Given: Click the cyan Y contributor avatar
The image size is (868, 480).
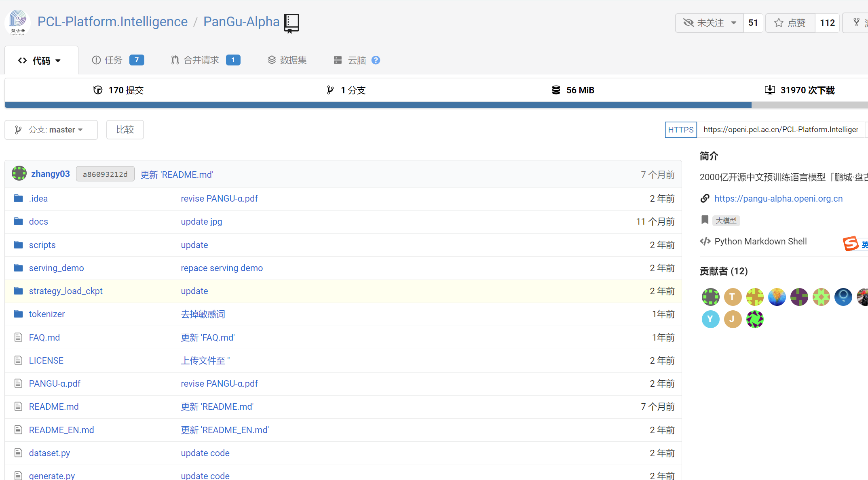Looking at the screenshot, I should tap(710, 319).
